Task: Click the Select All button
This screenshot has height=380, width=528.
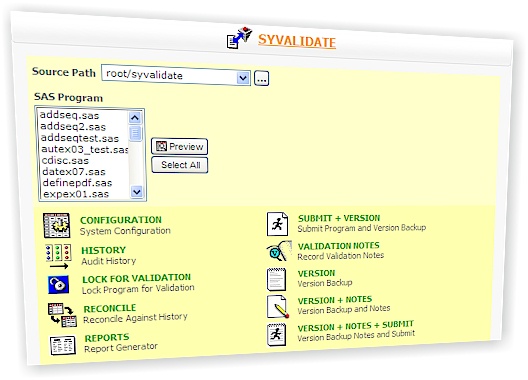Action: [x=180, y=165]
